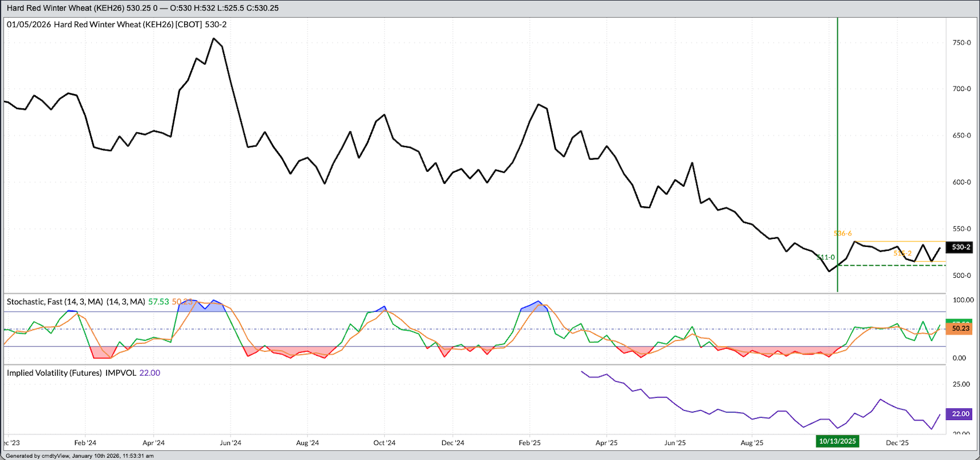
Task: Click the black 530-2 current price tag
Action: click(961, 247)
